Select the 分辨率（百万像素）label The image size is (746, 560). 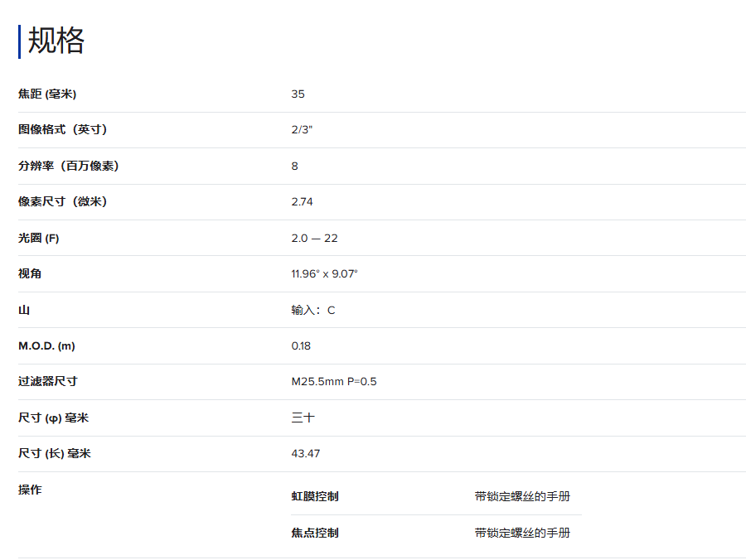pyautogui.click(x=69, y=167)
